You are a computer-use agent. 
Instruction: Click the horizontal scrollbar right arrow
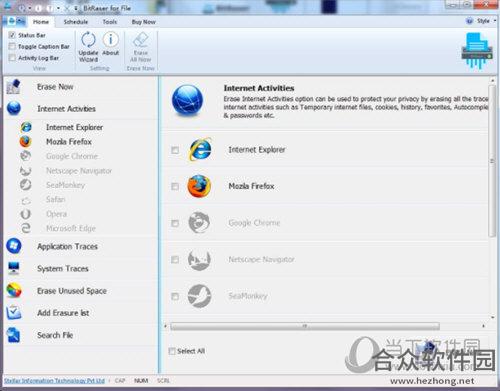[x=483, y=326]
